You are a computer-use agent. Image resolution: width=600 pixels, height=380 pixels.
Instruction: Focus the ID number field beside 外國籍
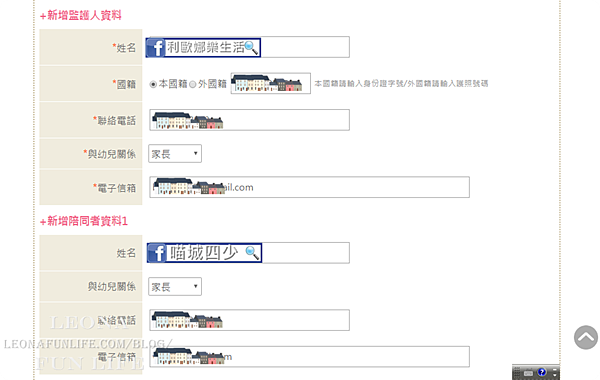[271, 83]
